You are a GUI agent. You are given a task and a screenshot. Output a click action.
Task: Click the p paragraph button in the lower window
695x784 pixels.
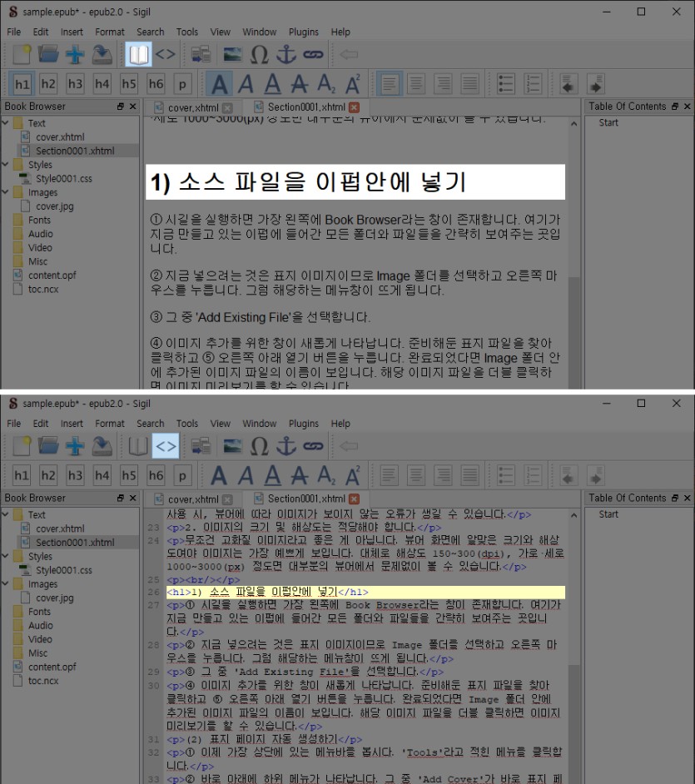coord(181,475)
